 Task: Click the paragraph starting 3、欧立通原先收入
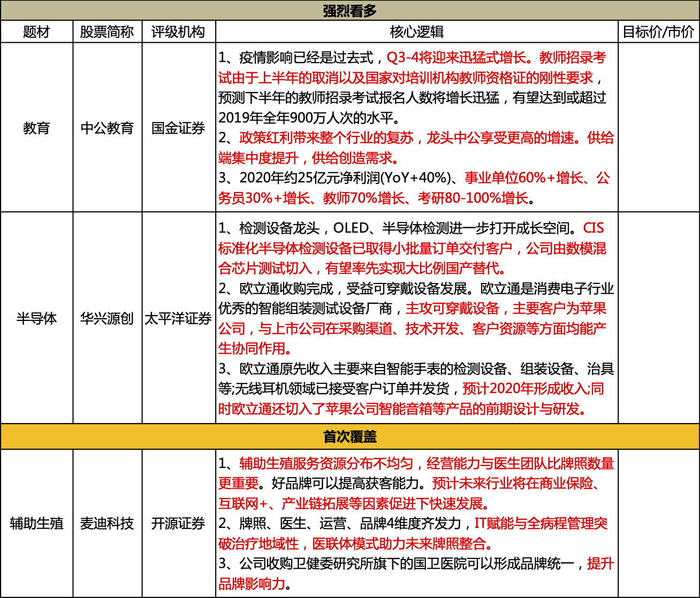pos(416,389)
